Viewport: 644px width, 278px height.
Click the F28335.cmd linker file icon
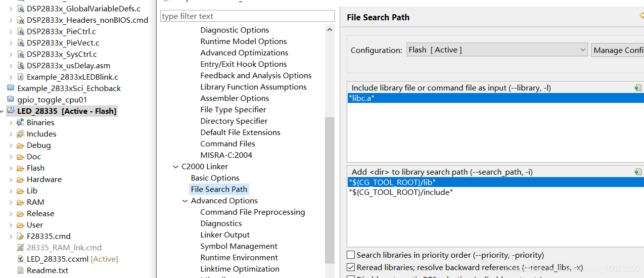[x=20, y=236]
